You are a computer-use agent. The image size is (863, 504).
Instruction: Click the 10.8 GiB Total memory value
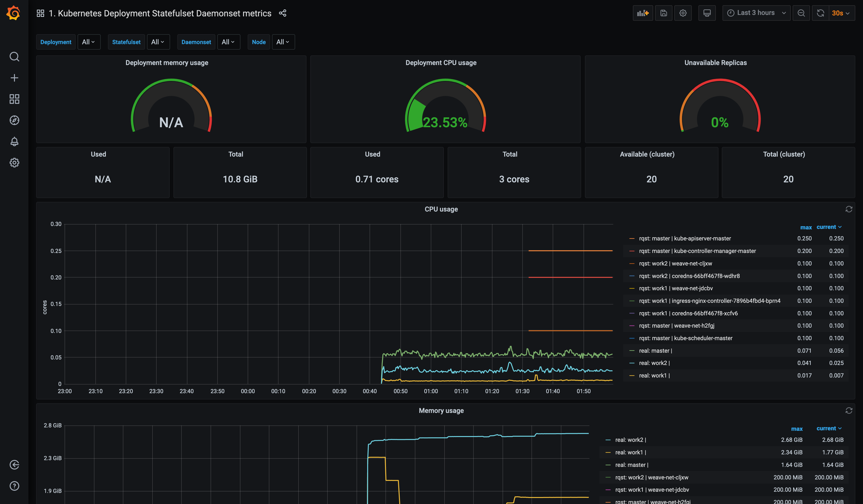pyautogui.click(x=240, y=179)
